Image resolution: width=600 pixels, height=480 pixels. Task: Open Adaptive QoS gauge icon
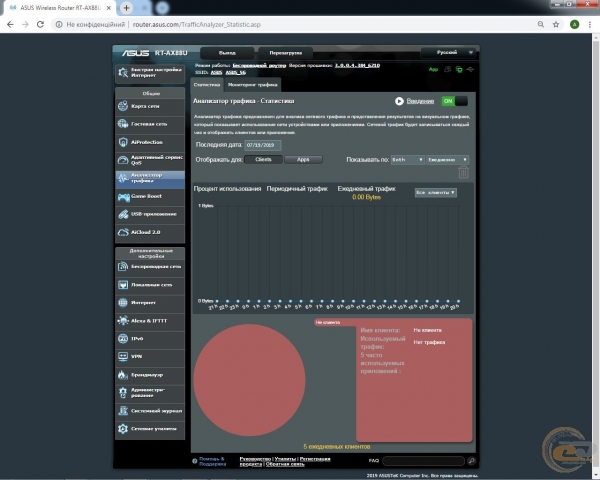[x=123, y=160]
